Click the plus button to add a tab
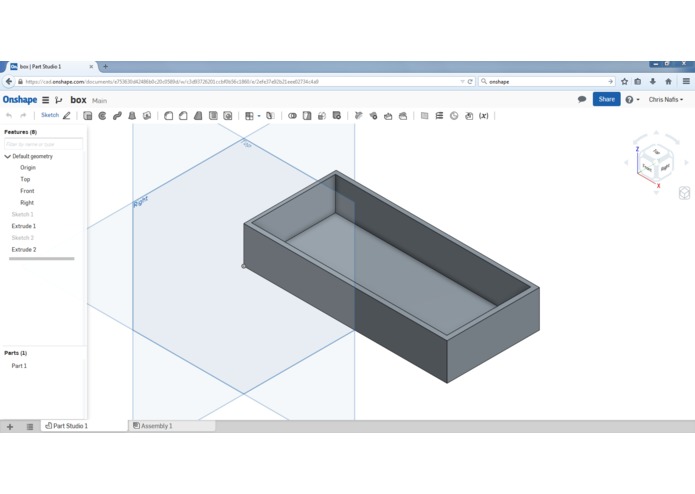 [x=10, y=427]
